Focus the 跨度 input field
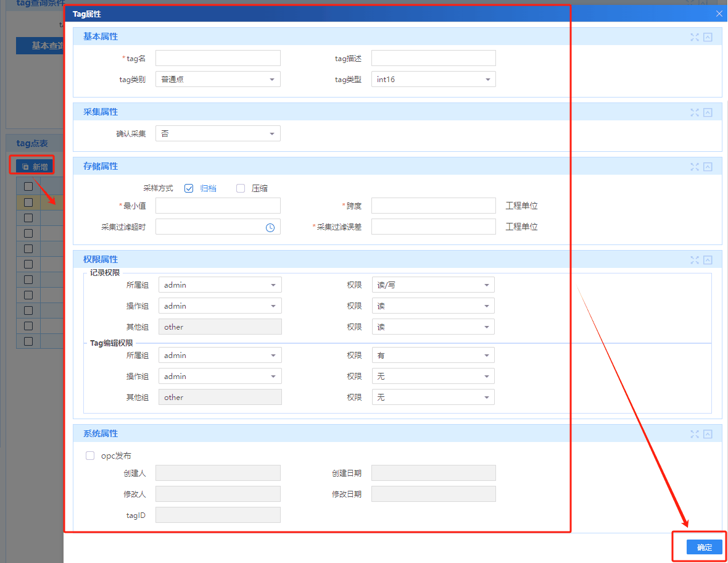Screen dimensions: 728x563 (433, 206)
